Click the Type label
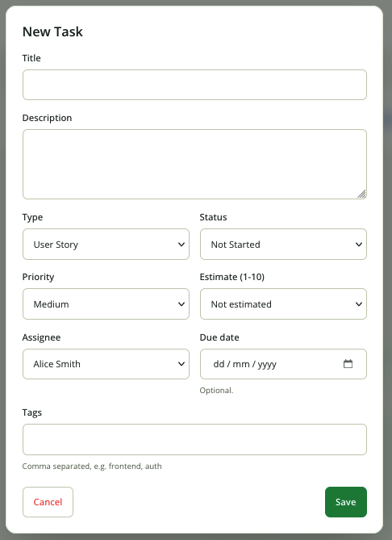 (33, 217)
